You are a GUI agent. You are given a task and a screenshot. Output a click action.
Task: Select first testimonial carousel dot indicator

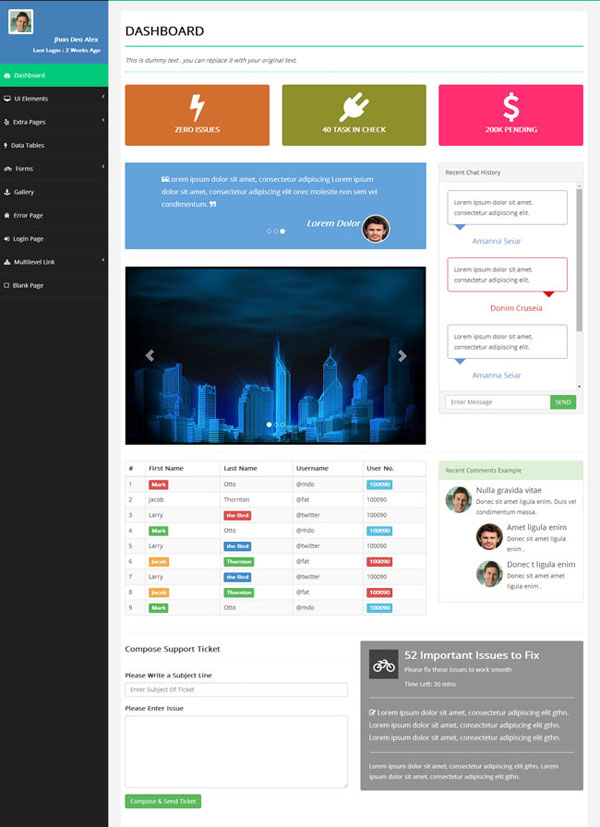[268, 231]
